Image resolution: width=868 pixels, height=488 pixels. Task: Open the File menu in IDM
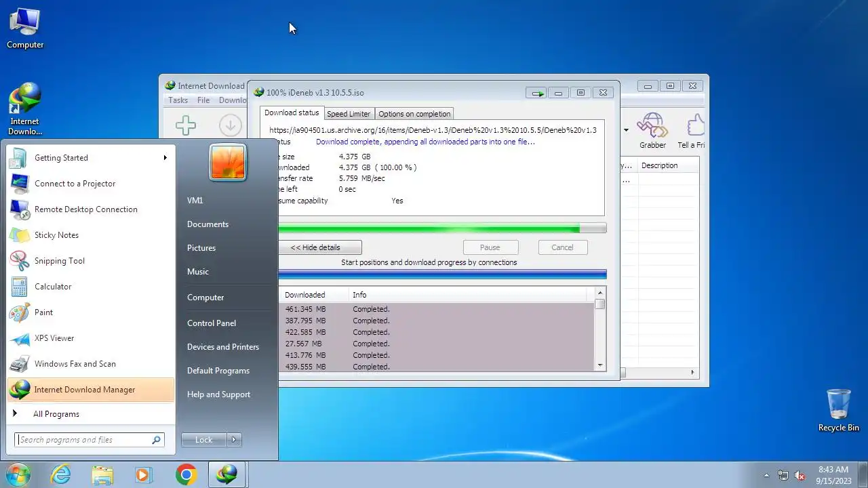click(203, 100)
